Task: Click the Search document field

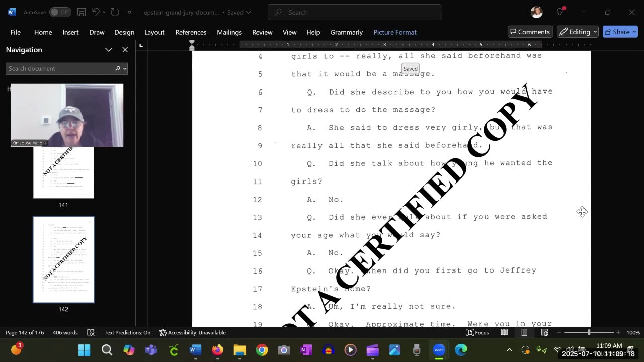Action: [x=59, y=68]
